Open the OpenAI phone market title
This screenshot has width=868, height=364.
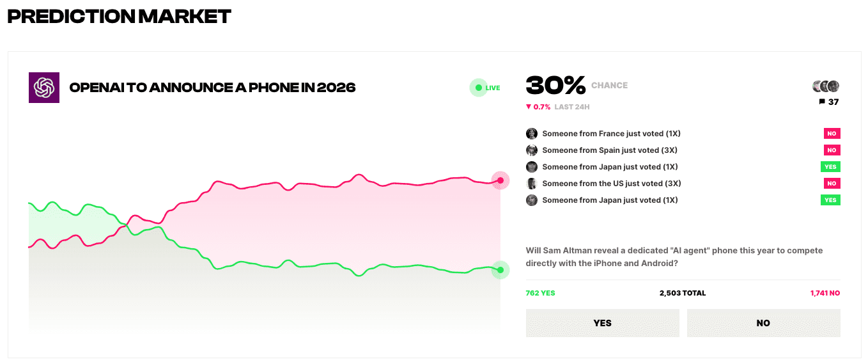[212, 88]
